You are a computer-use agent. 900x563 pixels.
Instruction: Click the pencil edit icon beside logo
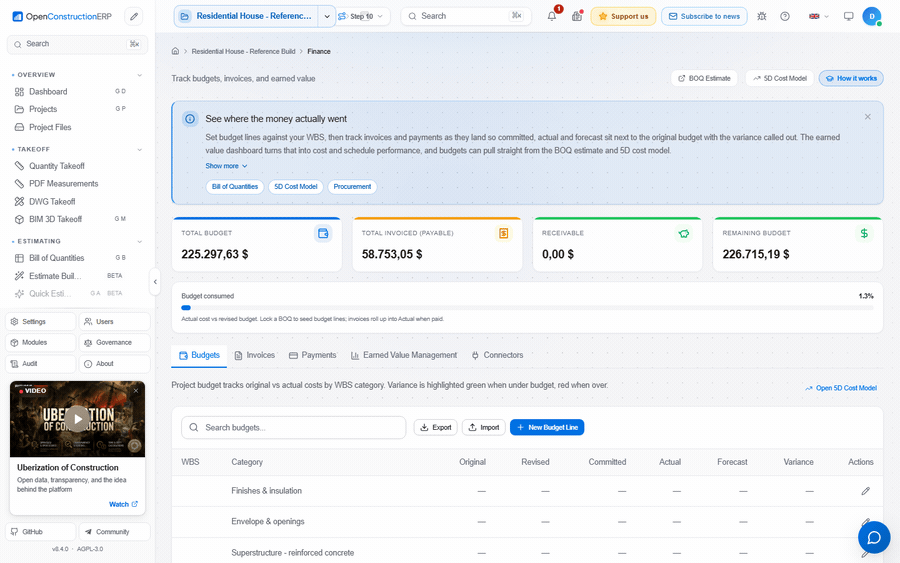[134, 16]
